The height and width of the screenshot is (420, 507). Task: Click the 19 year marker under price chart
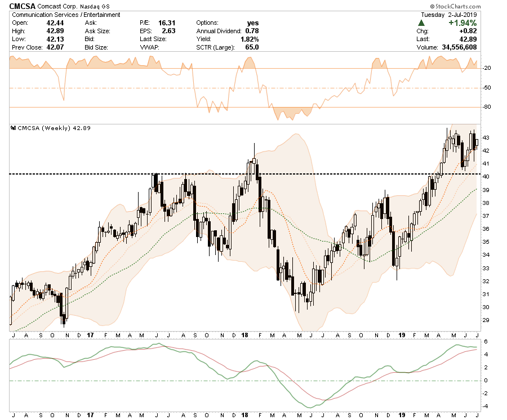(402, 335)
